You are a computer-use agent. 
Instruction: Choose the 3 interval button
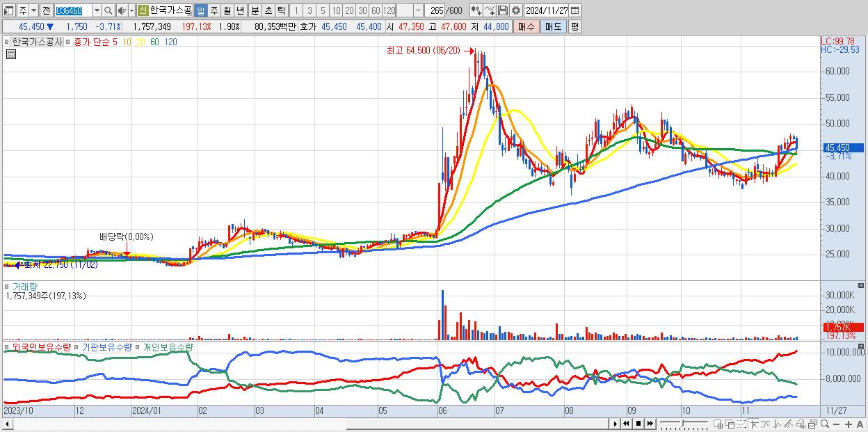click(x=309, y=10)
